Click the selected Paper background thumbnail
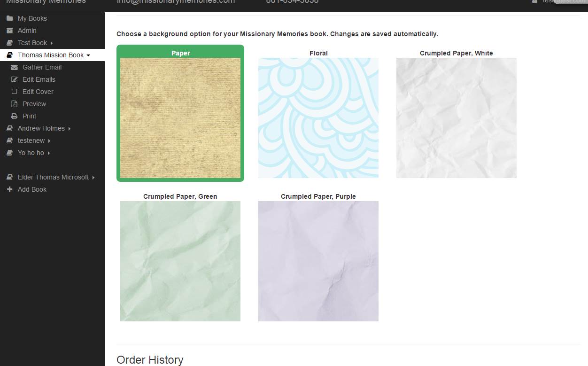The width and height of the screenshot is (588, 366). coord(180,118)
